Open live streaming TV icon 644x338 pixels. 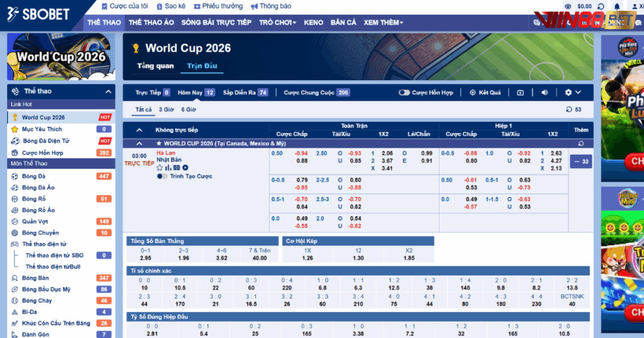click(x=520, y=93)
